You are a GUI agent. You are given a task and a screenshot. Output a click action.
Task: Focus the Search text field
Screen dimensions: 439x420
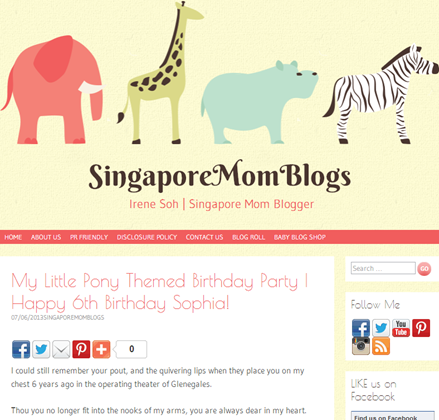pos(383,268)
